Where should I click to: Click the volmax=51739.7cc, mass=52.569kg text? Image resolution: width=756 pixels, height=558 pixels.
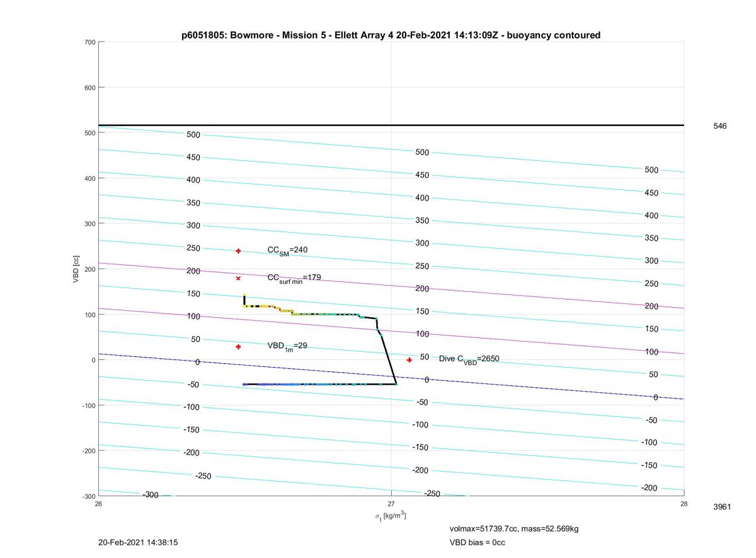[513, 528]
